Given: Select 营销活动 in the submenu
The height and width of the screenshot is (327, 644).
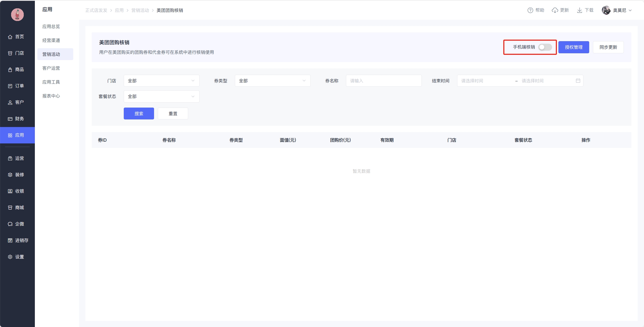Looking at the screenshot, I should pyautogui.click(x=55, y=54).
